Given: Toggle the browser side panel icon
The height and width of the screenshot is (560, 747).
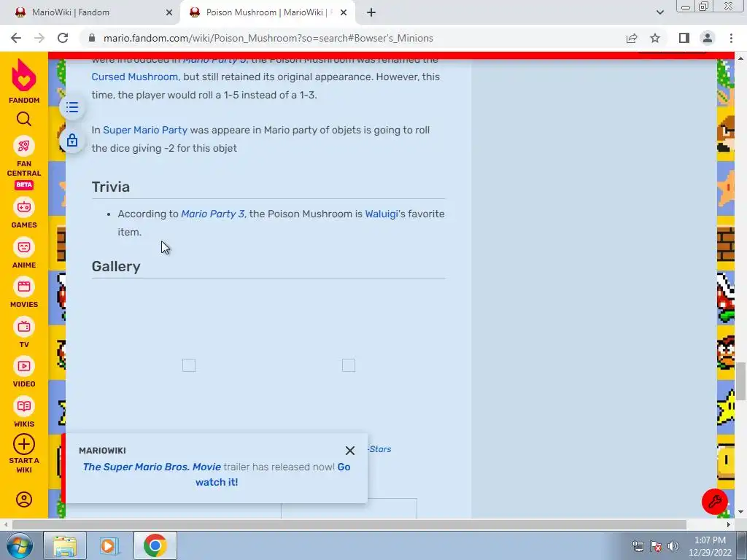Looking at the screenshot, I should (x=684, y=38).
